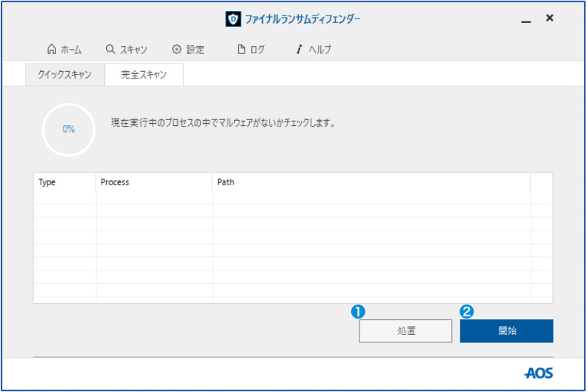Open the ヘルプ menu label

pyautogui.click(x=320, y=50)
